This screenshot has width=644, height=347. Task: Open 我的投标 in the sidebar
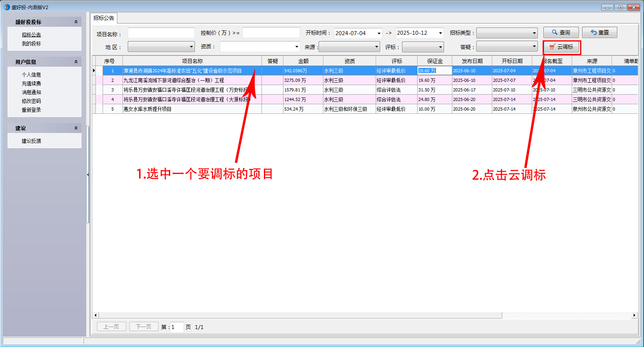pyautogui.click(x=31, y=44)
